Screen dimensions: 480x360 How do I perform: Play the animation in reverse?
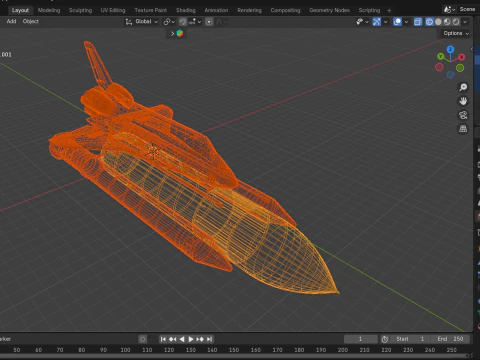click(182, 339)
